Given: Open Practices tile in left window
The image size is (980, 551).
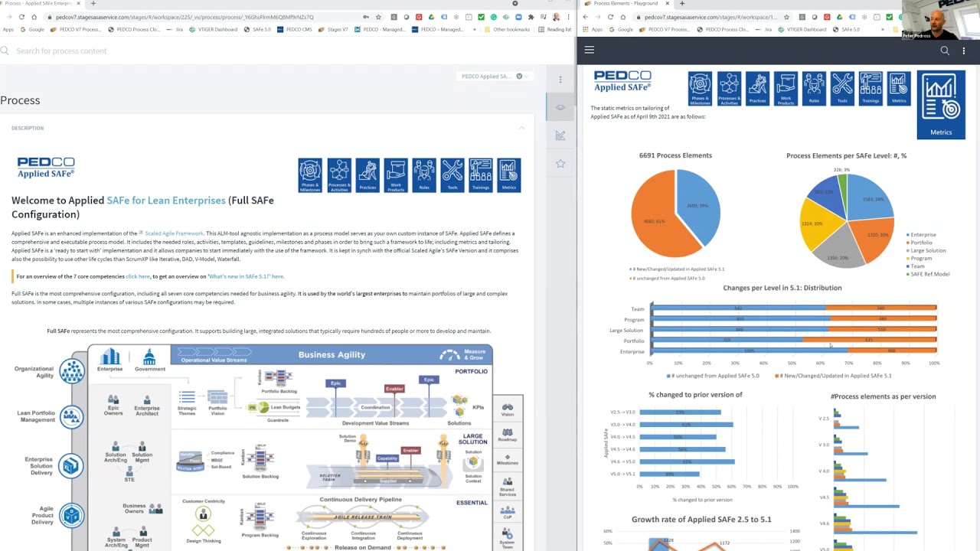Looking at the screenshot, I should point(367,175).
